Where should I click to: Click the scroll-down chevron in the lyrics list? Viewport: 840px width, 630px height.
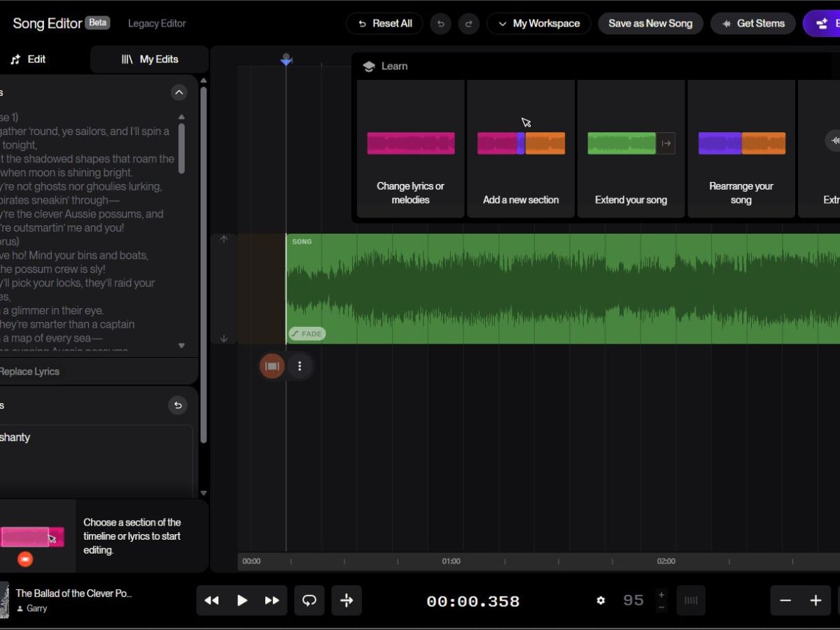[x=181, y=345]
